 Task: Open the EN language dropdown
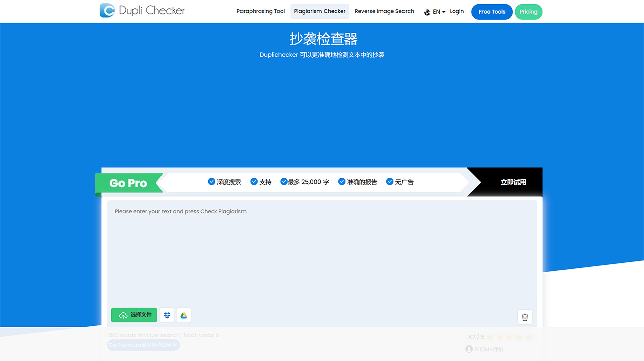436,11
